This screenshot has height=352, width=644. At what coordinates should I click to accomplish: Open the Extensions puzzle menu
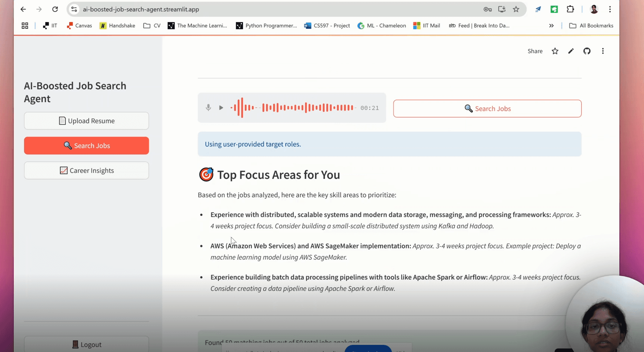570,9
